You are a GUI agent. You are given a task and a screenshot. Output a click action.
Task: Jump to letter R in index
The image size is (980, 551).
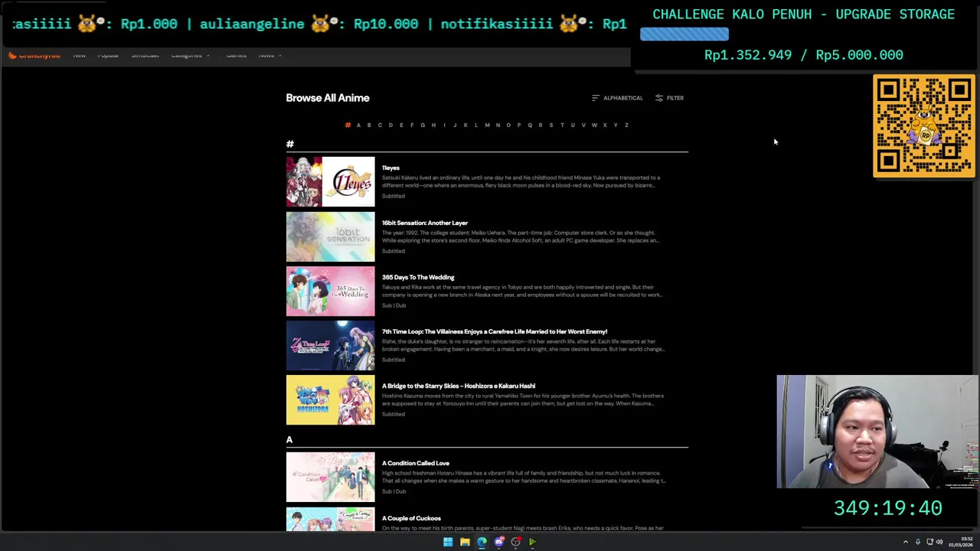[541, 125]
